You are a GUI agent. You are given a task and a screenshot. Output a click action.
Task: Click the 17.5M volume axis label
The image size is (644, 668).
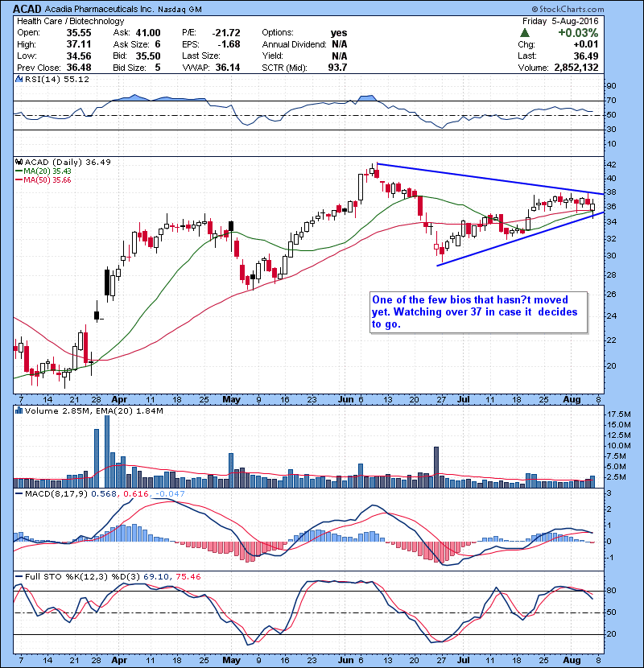click(x=619, y=414)
